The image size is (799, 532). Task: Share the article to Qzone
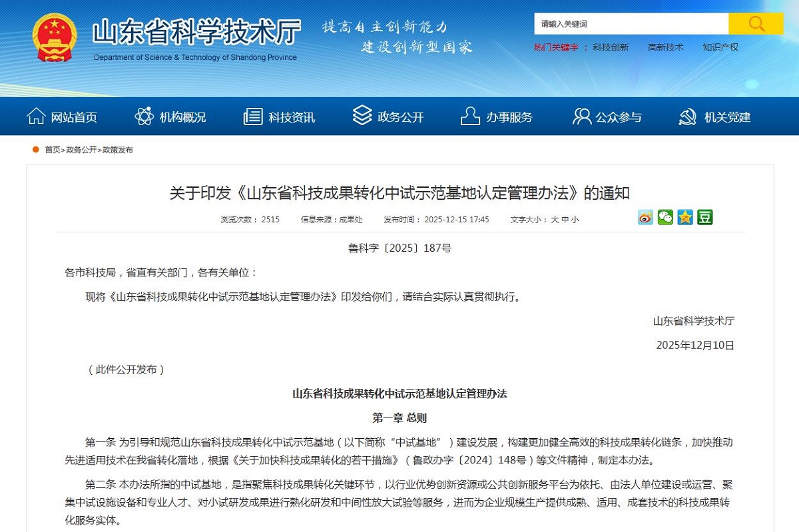coord(684,217)
